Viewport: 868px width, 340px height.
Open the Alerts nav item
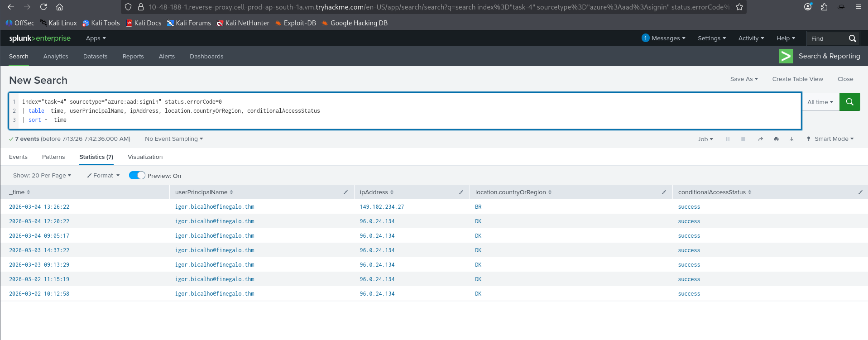(x=167, y=56)
